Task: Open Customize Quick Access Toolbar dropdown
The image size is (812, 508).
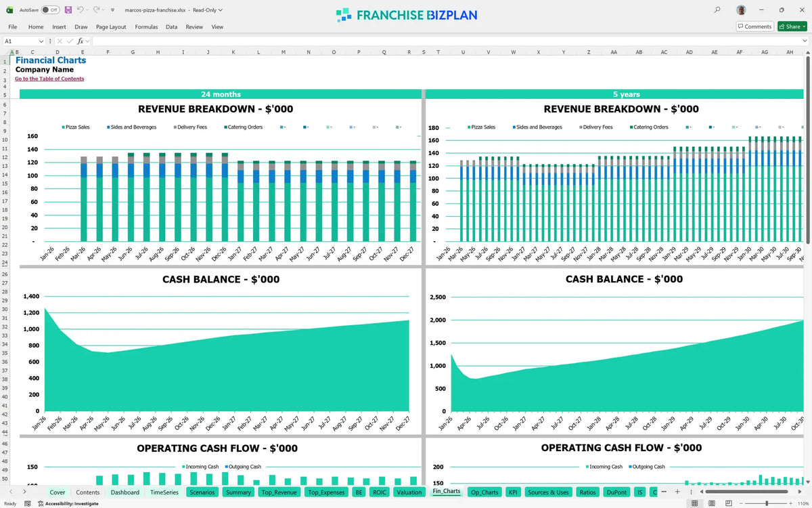Action: click(x=112, y=10)
